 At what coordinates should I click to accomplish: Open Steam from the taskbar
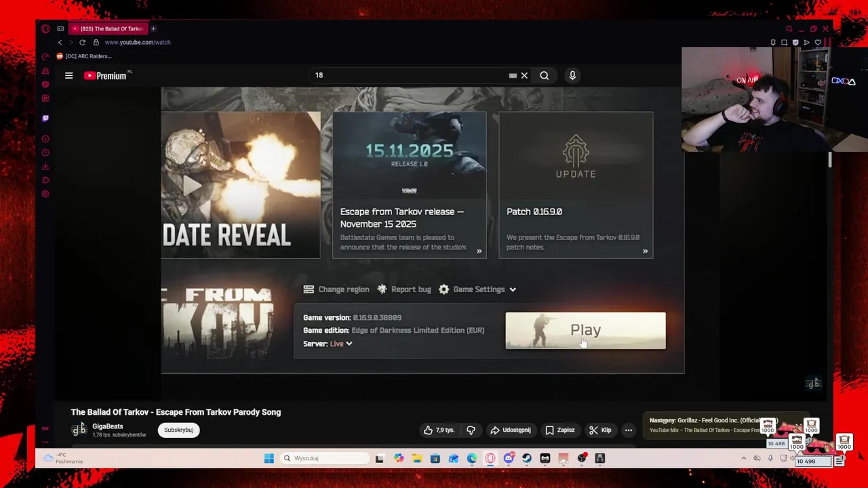(527, 458)
